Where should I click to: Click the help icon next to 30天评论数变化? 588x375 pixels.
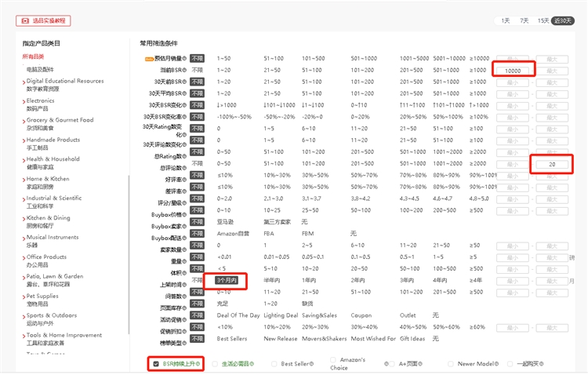point(184,144)
